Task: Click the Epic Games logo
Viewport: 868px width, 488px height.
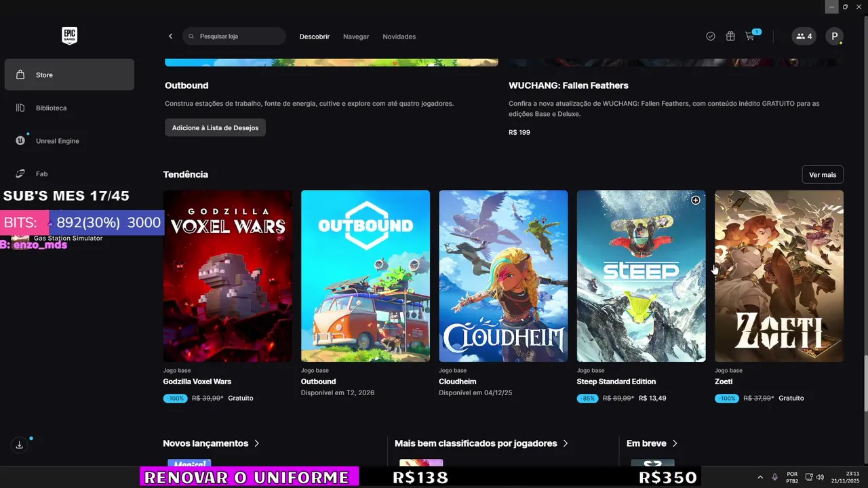Action: (x=69, y=36)
